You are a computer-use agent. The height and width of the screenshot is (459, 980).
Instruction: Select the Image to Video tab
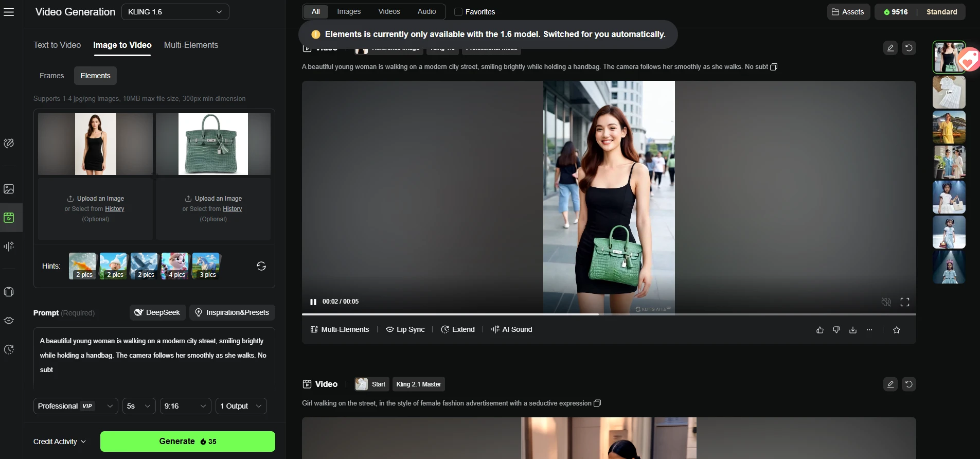122,45
